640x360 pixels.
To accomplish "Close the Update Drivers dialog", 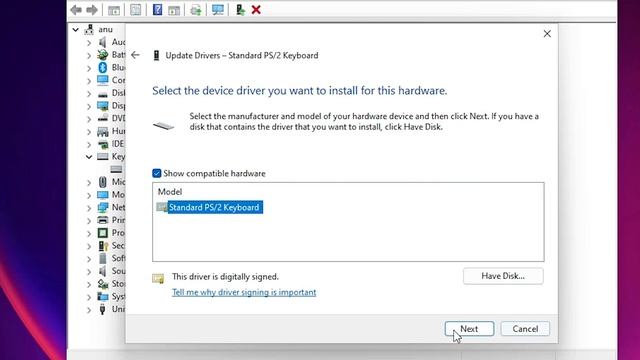I will (547, 34).
